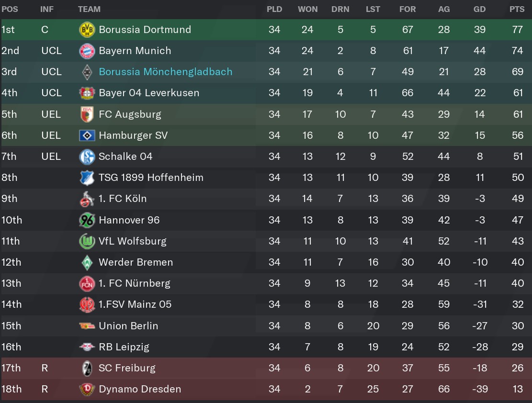The image size is (532, 403).
Task: Open the Hamburger SV diamond logo
Action: pos(87,136)
